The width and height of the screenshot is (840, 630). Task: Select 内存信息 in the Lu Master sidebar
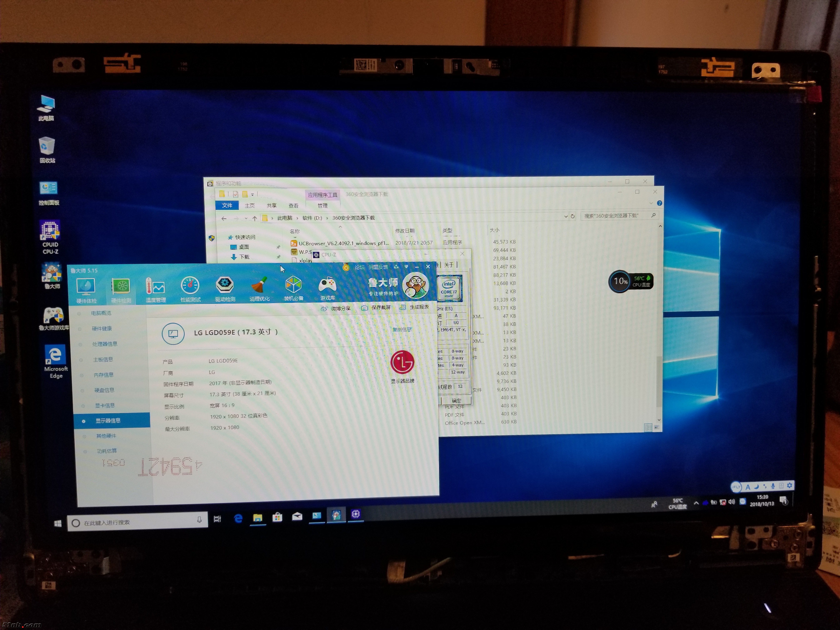[103, 375]
